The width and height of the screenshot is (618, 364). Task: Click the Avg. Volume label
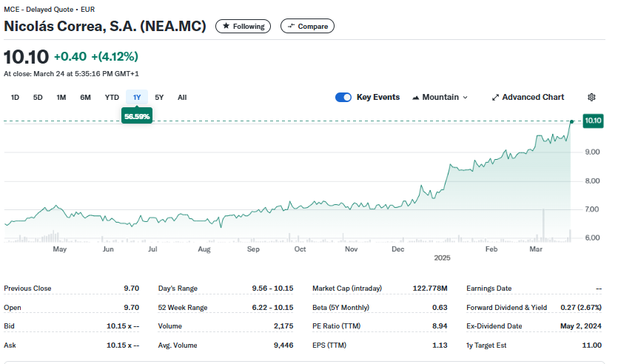click(178, 346)
